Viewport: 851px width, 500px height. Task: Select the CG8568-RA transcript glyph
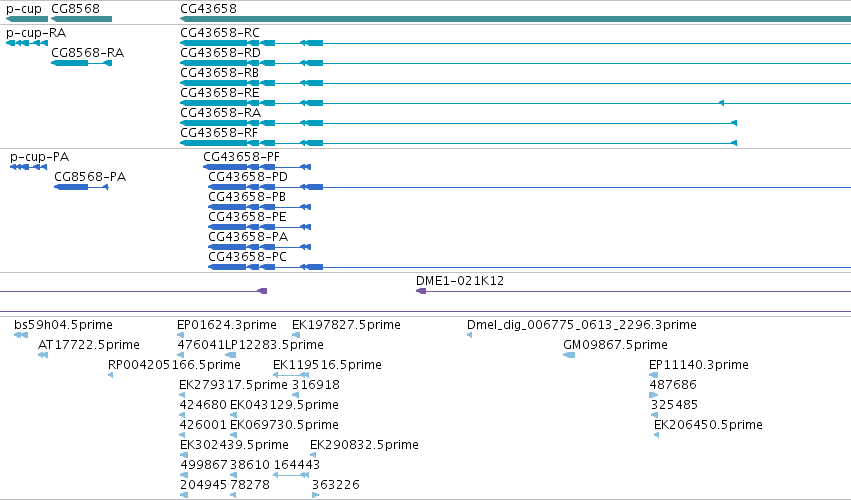pyautogui.click(x=81, y=63)
